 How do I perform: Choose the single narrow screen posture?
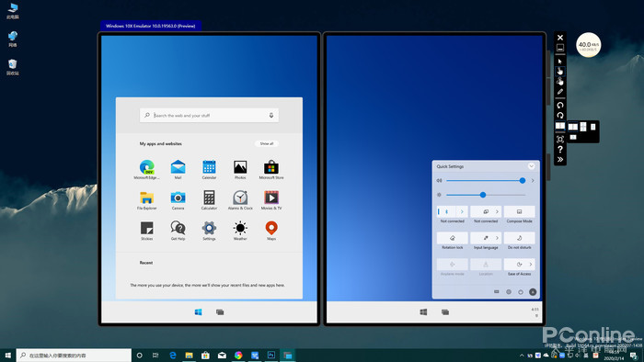(x=592, y=127)
